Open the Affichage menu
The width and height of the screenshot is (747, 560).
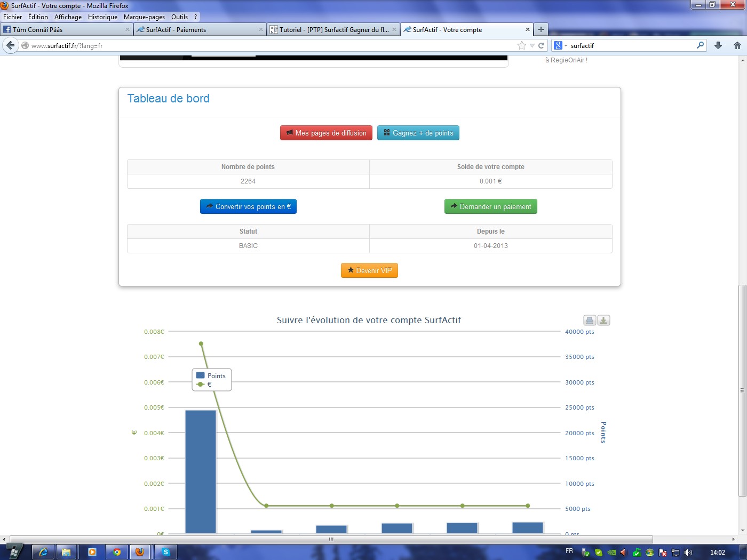68,17
